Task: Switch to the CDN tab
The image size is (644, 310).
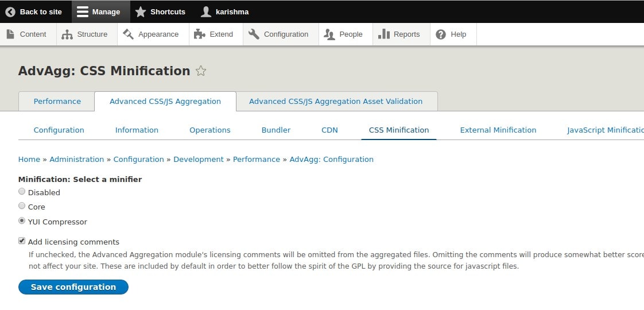Action: [x=329, y=130]
